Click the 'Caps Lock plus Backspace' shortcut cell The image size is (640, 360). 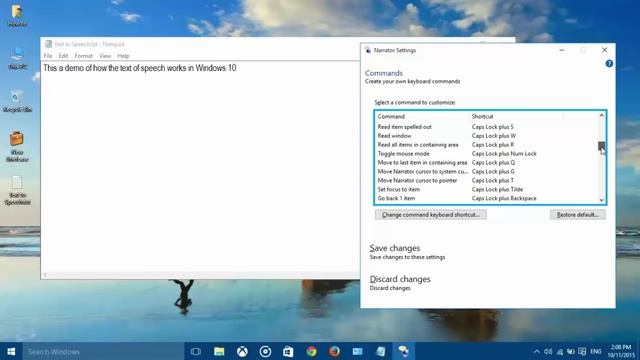[x=504, y=198]
